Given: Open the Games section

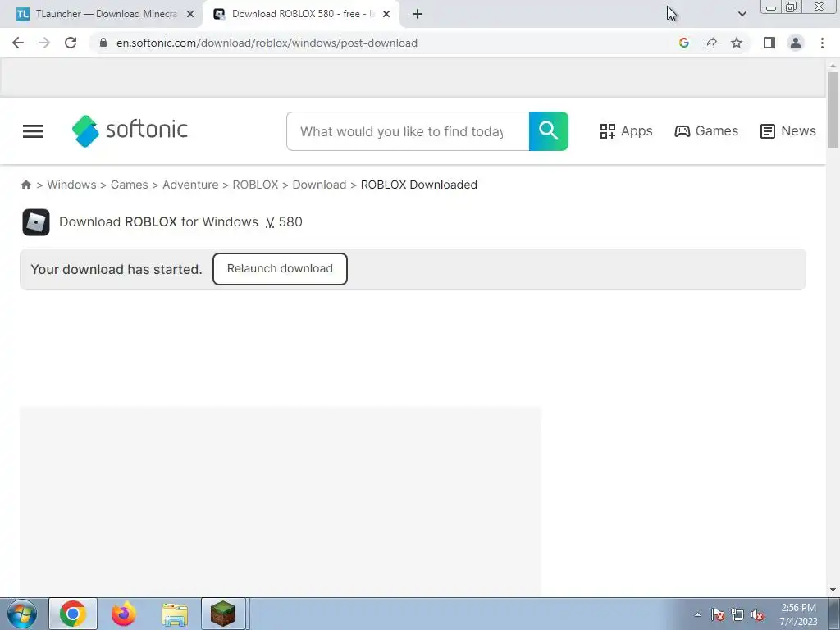Looking at the screenshot, I should tap(706, 130).
